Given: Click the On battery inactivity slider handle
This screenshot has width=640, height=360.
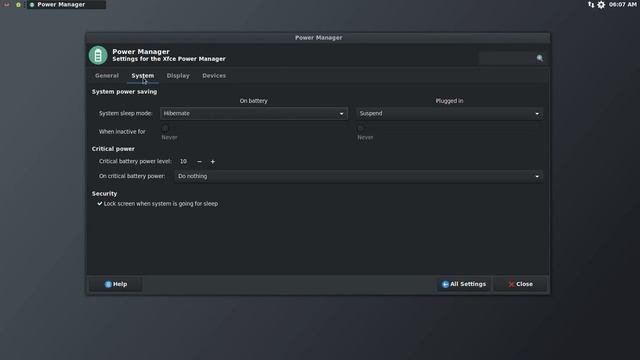Looking at the screenshot, I should [165, 128].
